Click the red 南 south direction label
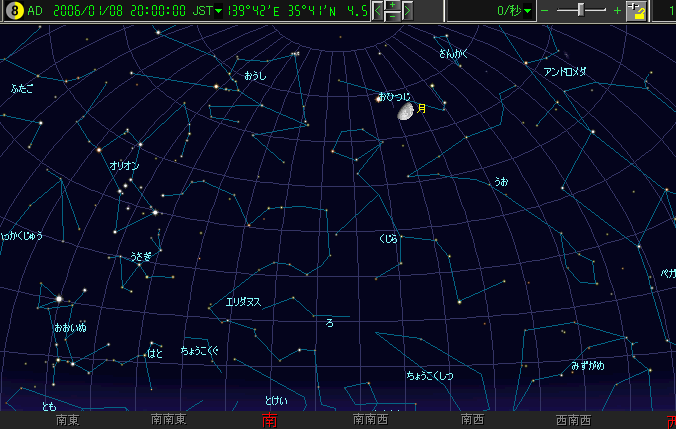This screenshot has width=676, height=429. point(268,421)
